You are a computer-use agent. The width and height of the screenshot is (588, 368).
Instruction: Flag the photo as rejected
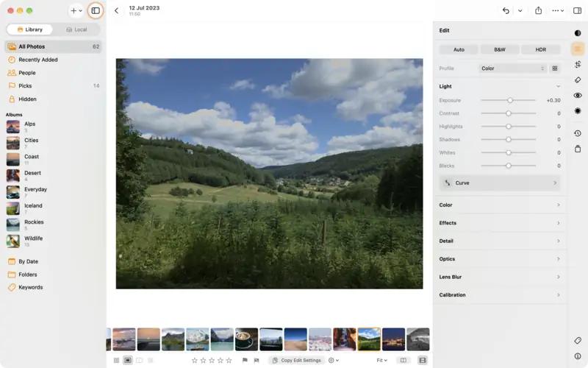257,360
